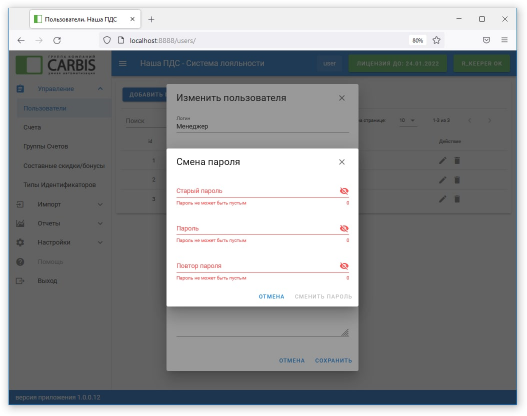The image size is (527, 416).
Task: Open the rows per page dropdown
Action: [x=408, y=121]
